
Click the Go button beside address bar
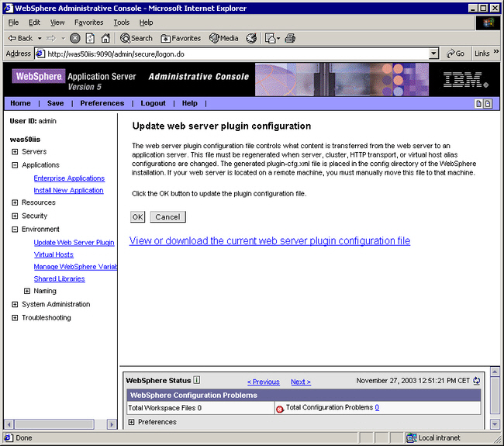[x=455, y=54]
